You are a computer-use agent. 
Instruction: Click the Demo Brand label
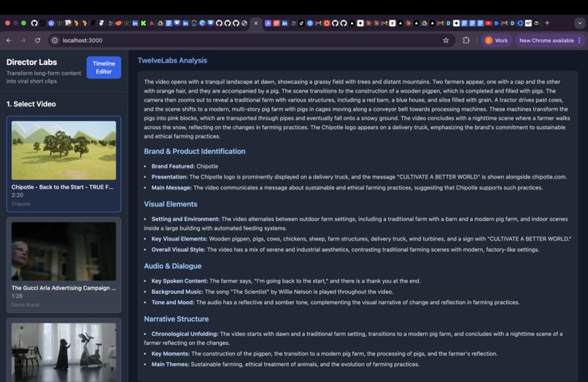[26, 305]
